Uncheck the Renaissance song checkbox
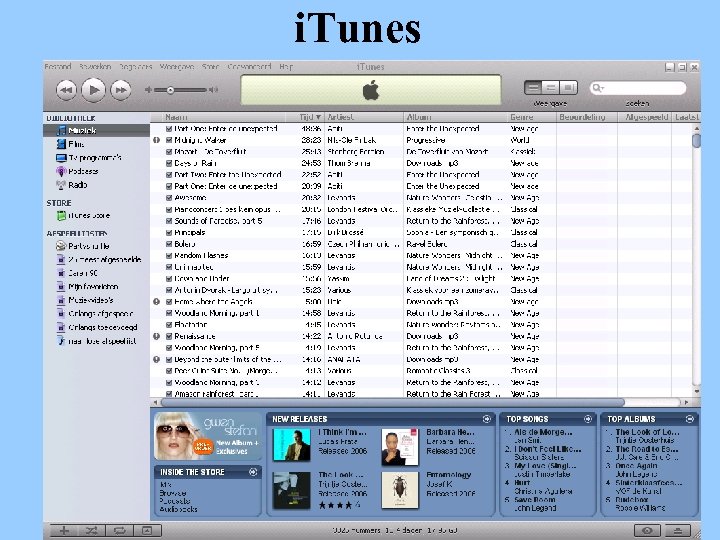 click(x=169, y=337)
